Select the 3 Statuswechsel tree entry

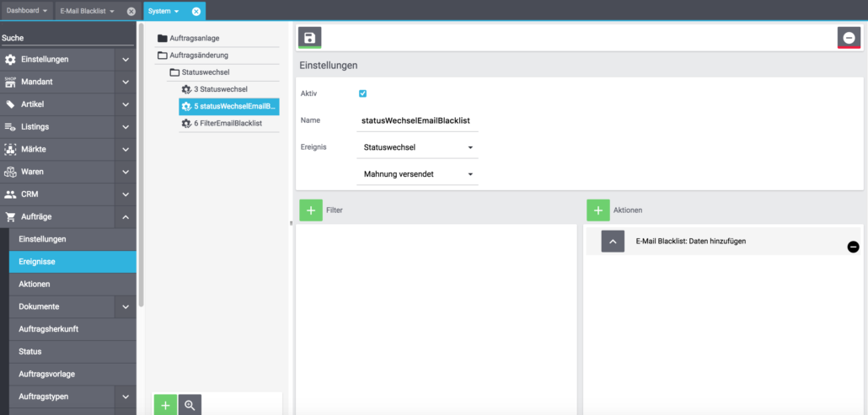click(229, 89)
